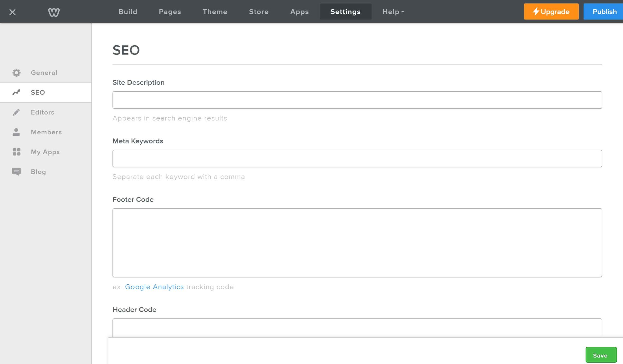The image size is (623, 364).
Task: Open the Theme tab
Action: pos(215,12)
